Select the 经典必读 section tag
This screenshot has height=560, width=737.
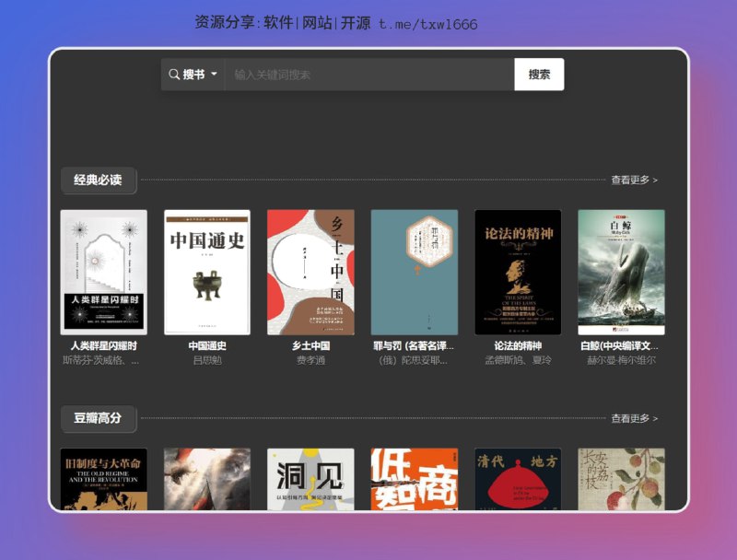click(99, 180)
